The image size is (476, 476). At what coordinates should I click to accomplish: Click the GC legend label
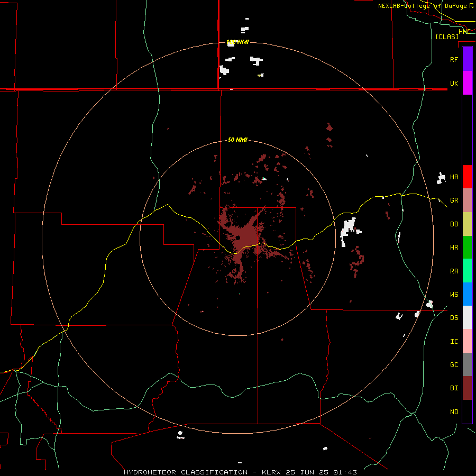(x=454, y=365)
